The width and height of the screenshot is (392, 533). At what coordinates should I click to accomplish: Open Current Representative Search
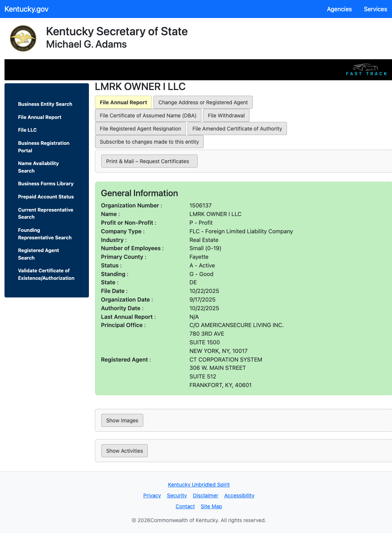[x=45, y=213]
